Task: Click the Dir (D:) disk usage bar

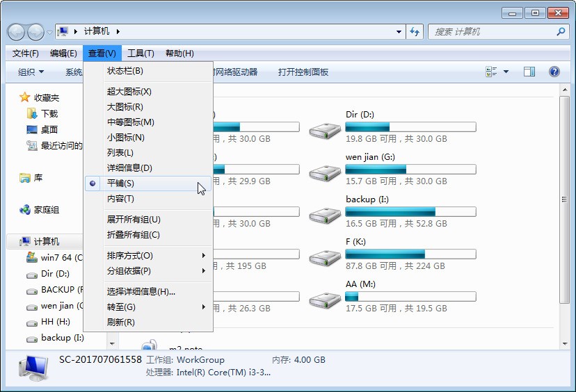Action: coord(410,127)
